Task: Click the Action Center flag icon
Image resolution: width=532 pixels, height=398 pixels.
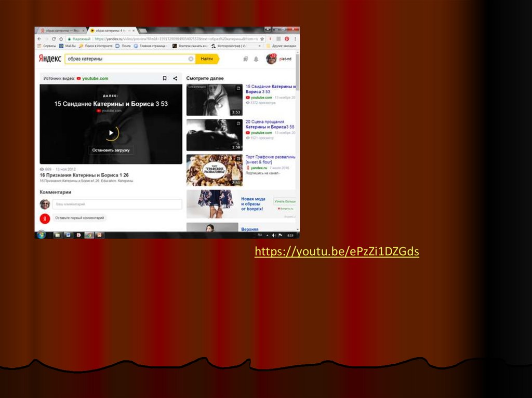Action: point(280,235)
